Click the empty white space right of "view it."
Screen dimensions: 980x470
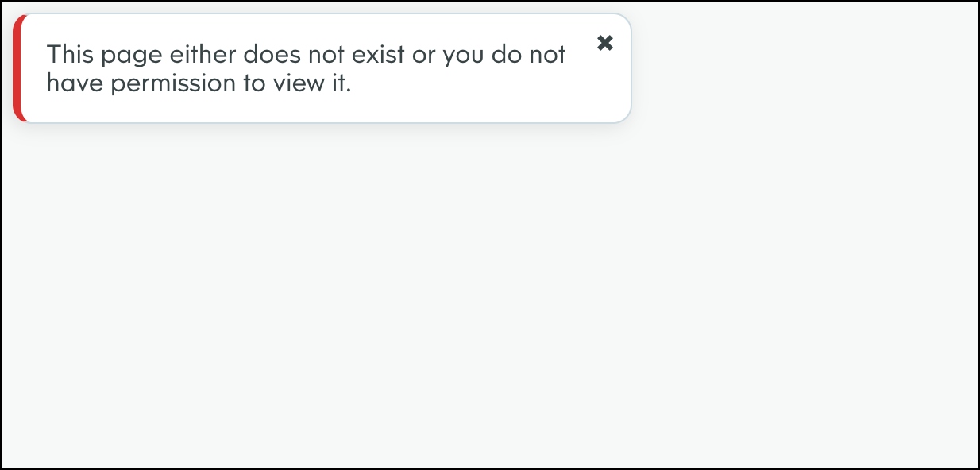[476, 87]
